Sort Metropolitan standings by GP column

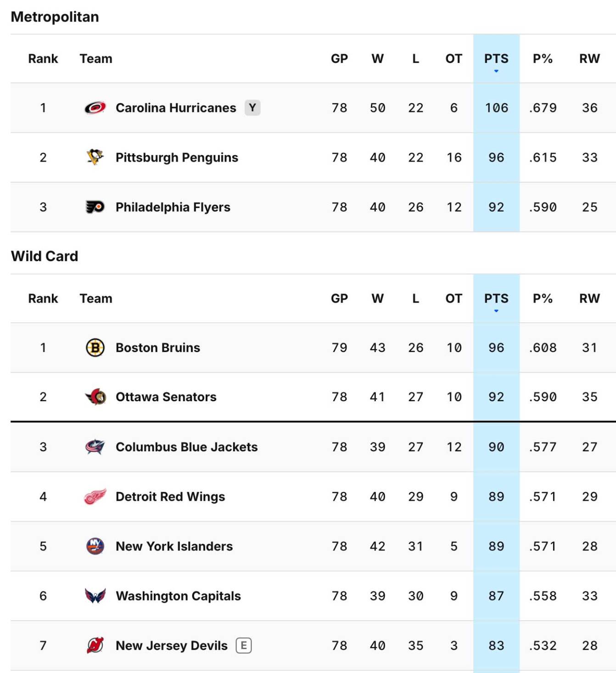coord(340,58)
